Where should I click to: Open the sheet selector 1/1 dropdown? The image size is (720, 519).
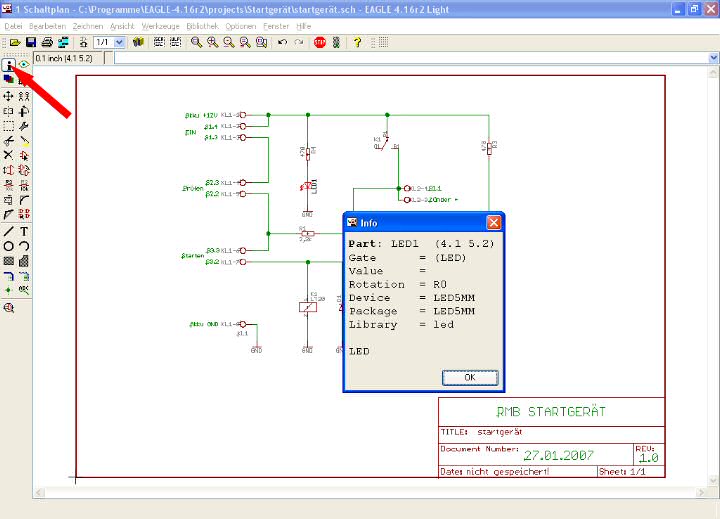coord(119,43)
